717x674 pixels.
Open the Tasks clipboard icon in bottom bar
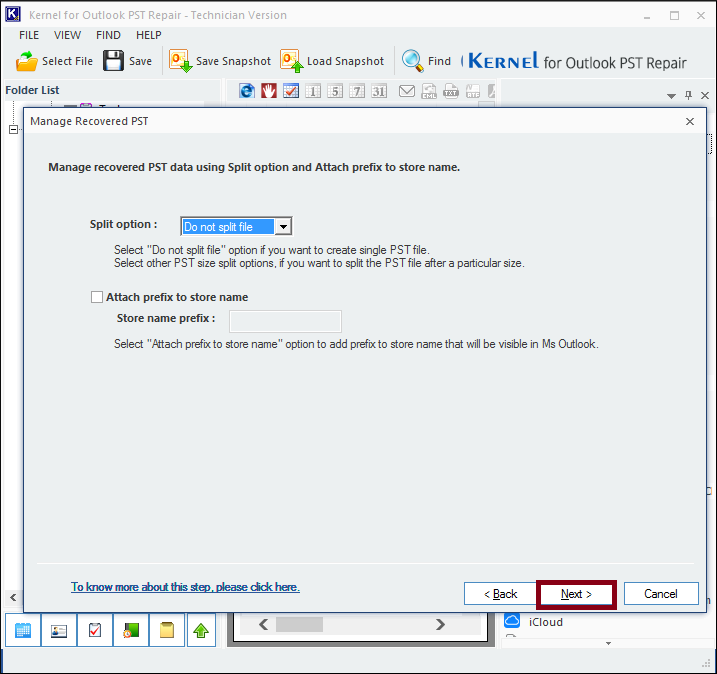(x=95, y=631)
